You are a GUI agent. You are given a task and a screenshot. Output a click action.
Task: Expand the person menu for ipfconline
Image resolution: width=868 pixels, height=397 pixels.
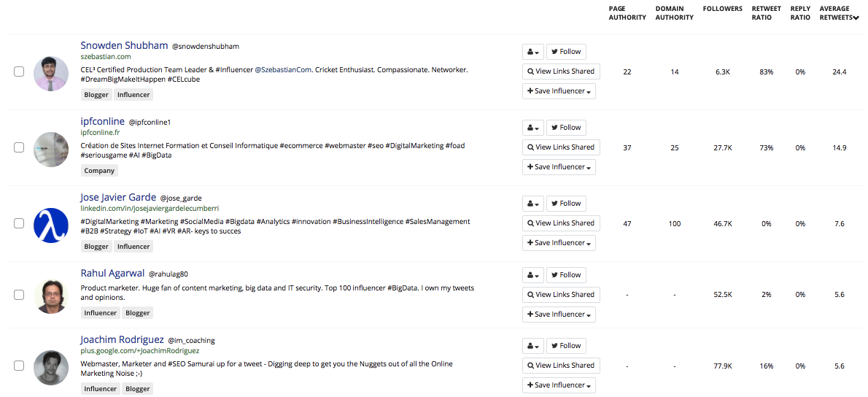533,128
